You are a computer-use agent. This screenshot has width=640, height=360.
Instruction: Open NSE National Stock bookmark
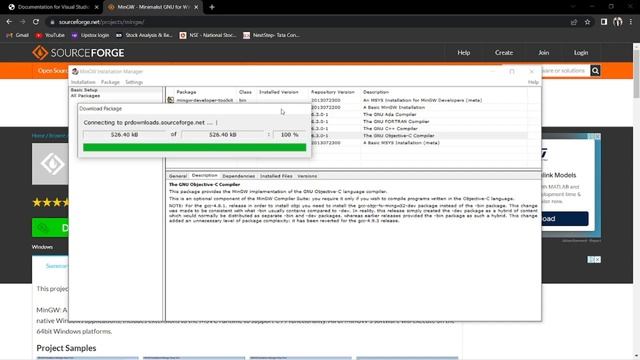208,35
